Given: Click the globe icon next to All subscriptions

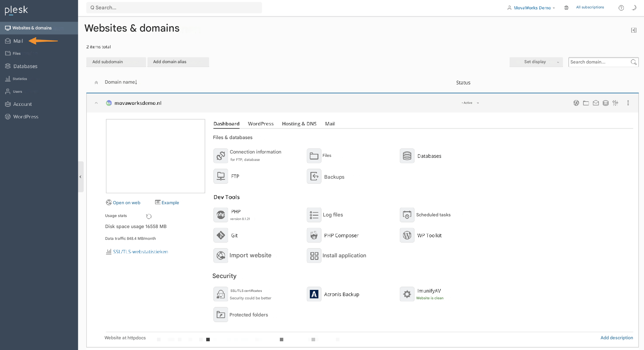Looking at the screenshot, I should (566, 8).
